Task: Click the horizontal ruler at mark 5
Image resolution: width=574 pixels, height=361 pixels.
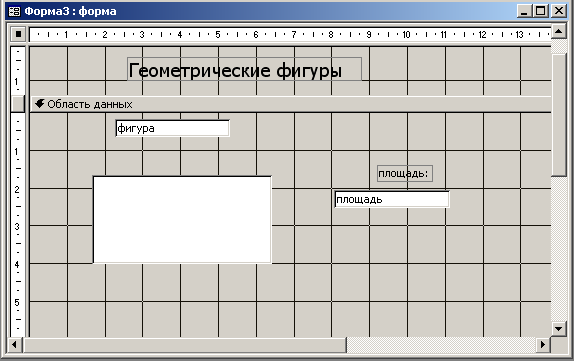Action: 218,34
